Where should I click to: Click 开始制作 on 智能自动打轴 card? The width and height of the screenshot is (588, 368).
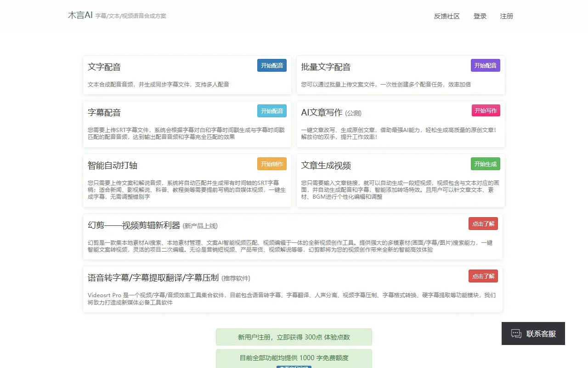271,164
